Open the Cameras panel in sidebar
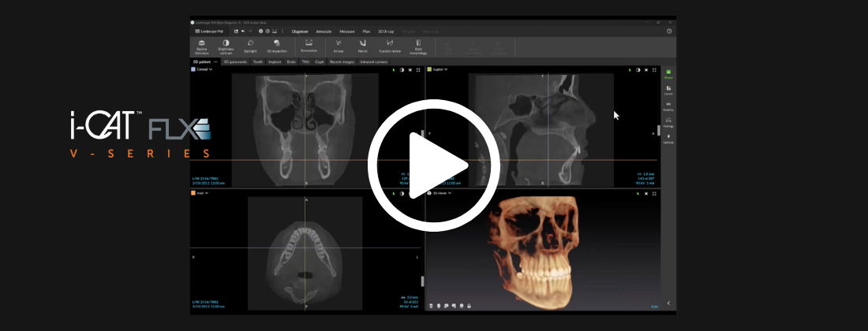 click(668, 138)
